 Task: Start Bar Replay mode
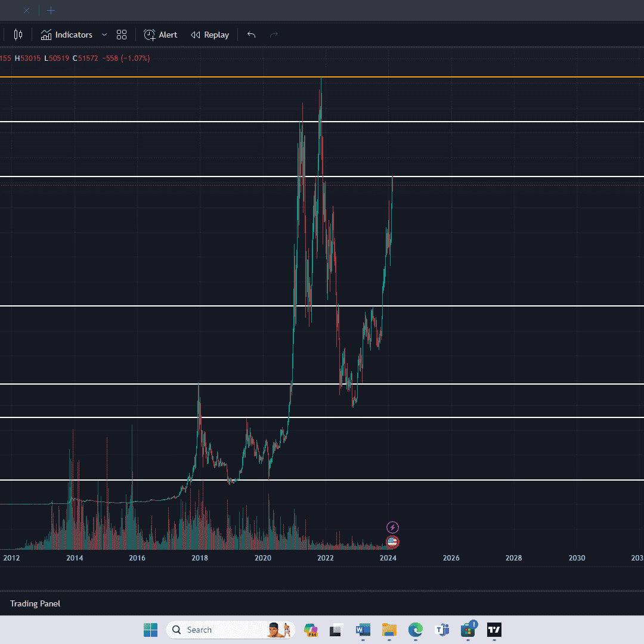tap(210, 35)
